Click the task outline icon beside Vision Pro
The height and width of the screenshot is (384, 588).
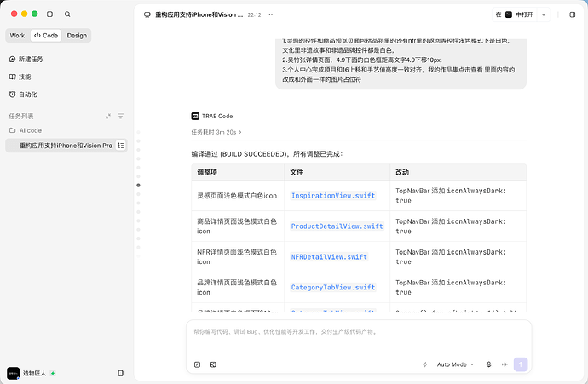[120, 146]
